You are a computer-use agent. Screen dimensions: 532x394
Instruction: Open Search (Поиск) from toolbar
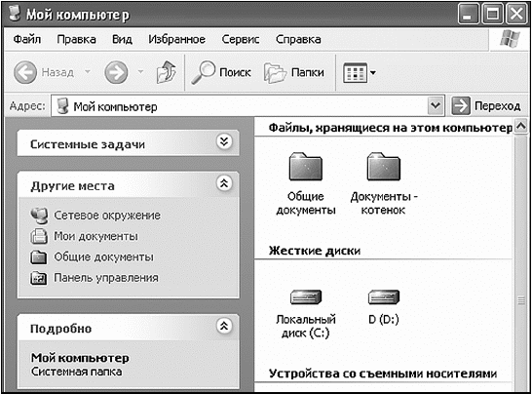pyautogui.click(x=221, y=72)
